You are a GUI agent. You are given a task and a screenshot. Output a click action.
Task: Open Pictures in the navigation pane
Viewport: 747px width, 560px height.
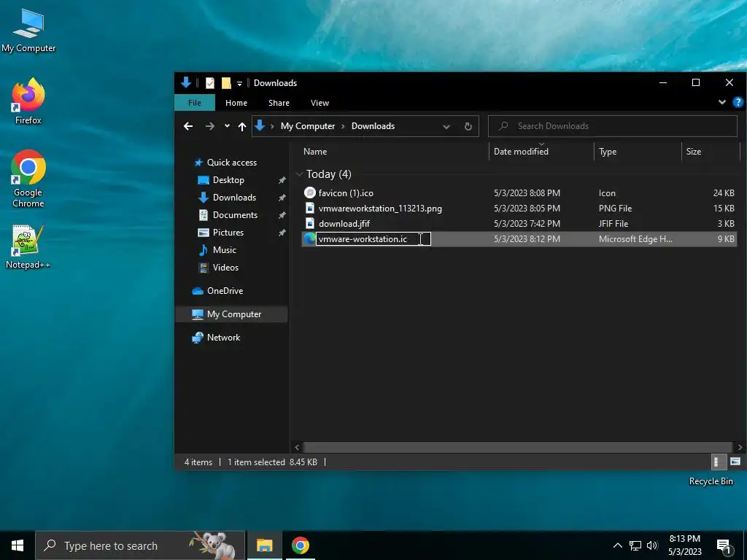228,233
